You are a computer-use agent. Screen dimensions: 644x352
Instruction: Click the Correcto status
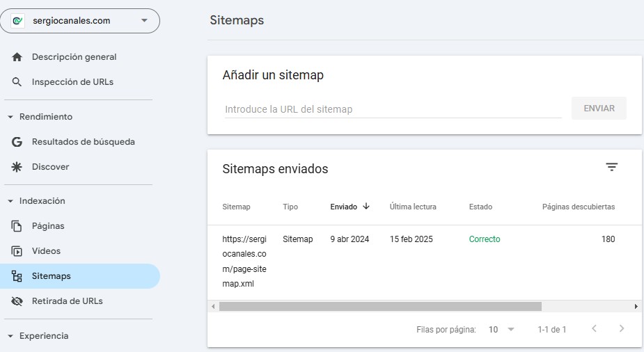point(485,239)
